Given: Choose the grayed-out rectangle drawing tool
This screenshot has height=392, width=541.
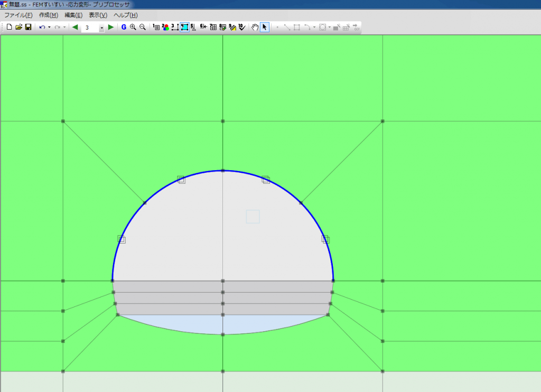Looking at the screenshot, I should (297, 27).
